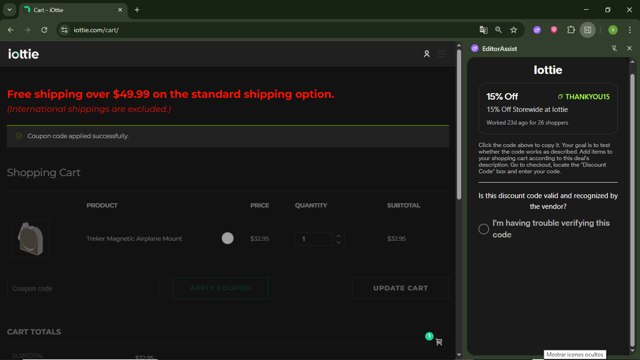Decrease quantity with down arrow
Screen dimensions: 640x360
tap(338, 242)
